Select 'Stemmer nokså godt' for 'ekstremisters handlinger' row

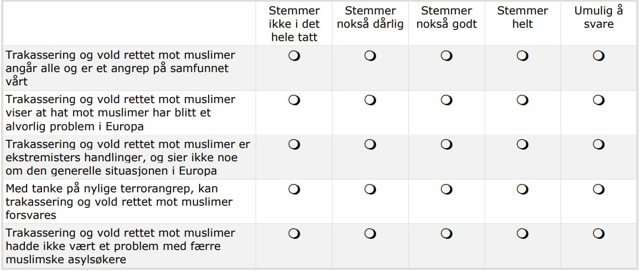coord(446,145)
